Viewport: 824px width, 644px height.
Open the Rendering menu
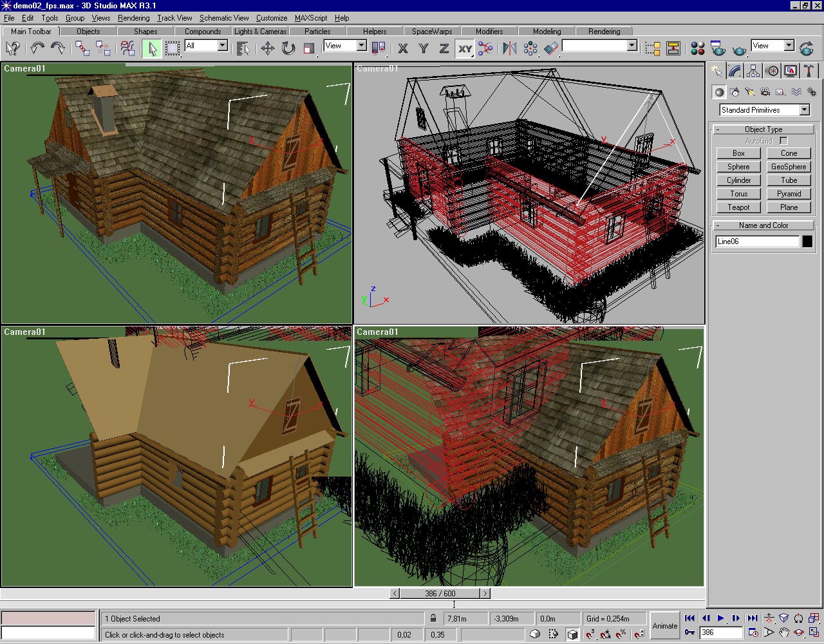coord(133,18)
